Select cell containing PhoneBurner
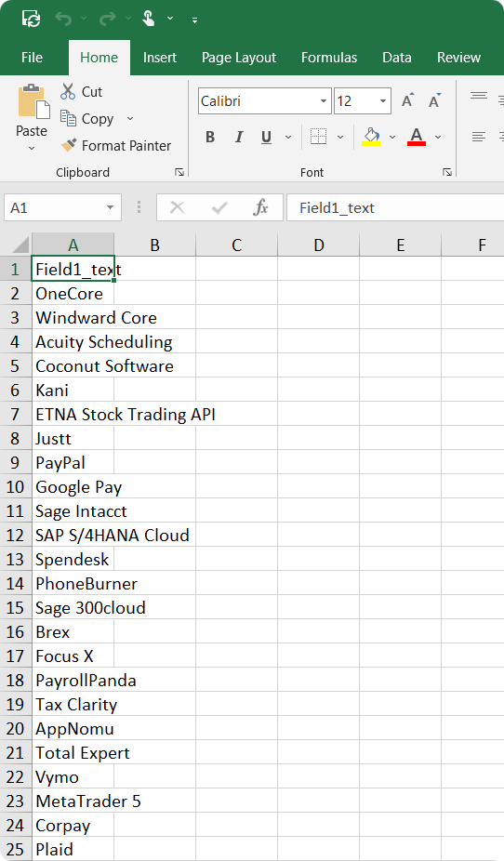The image size is (504, 861). pos(73,584)
